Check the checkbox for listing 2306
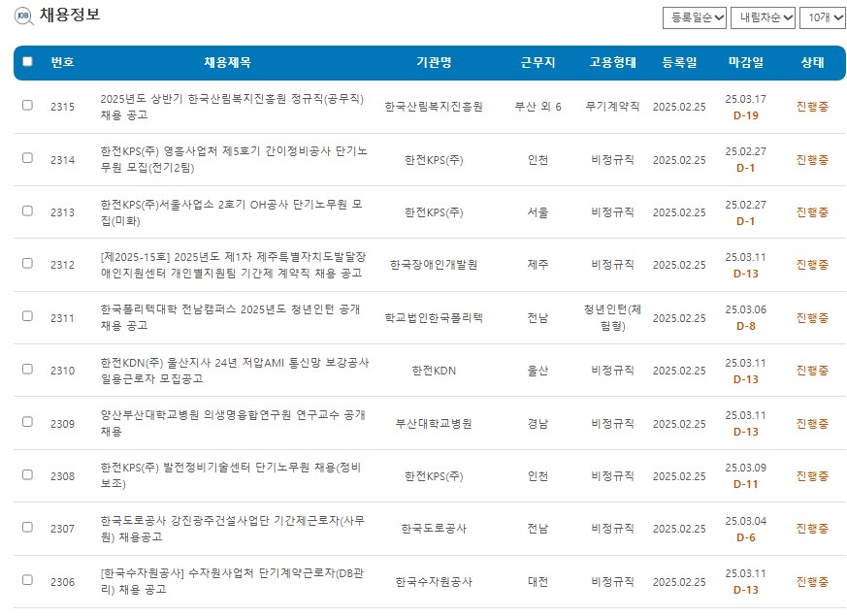This screenshot has height=616, width=847. coord(26,580)
